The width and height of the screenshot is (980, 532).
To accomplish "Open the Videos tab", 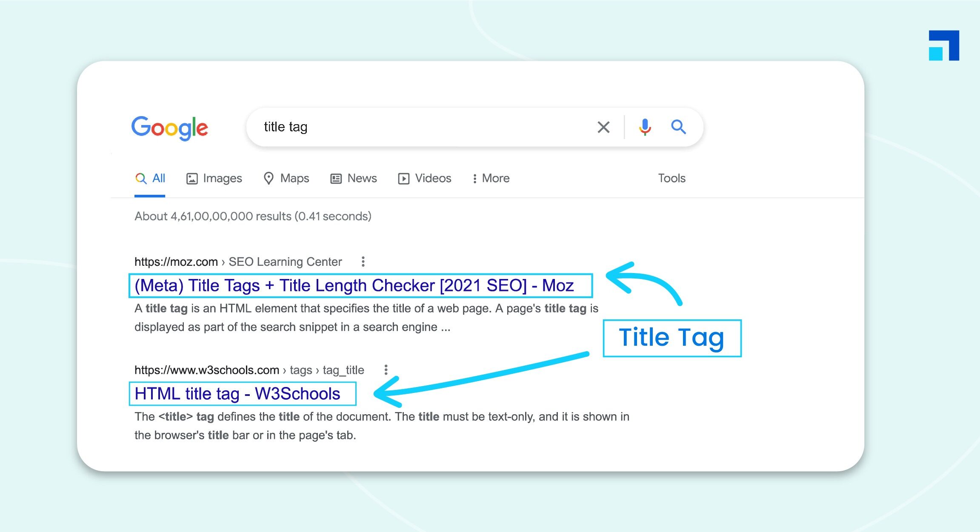I will click(x=425, y=178).
